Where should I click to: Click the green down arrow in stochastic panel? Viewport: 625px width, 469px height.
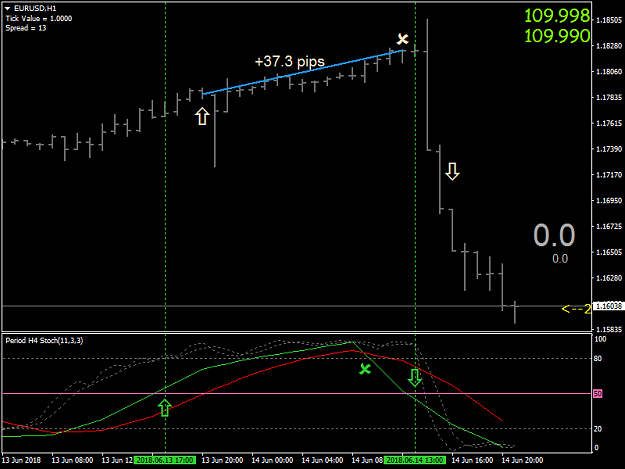[415, 378]
